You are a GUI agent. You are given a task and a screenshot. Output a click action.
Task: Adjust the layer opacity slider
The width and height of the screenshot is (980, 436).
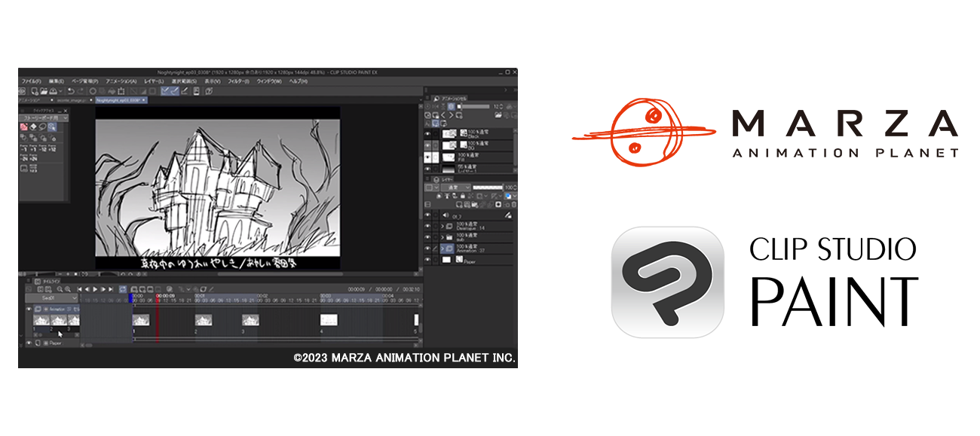pos(488,188)
